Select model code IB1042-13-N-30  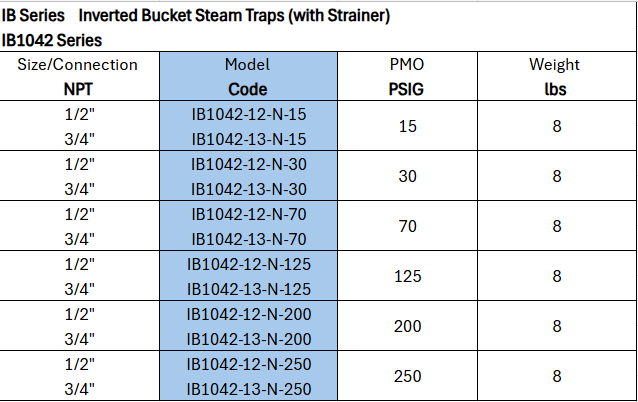[x=248, y=188]
